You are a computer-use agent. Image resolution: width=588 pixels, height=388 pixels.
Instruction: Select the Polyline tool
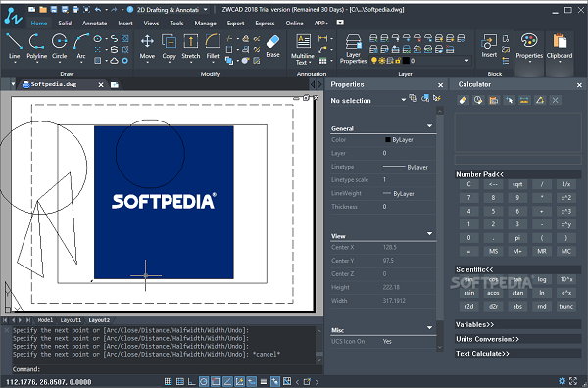(37, 46)
